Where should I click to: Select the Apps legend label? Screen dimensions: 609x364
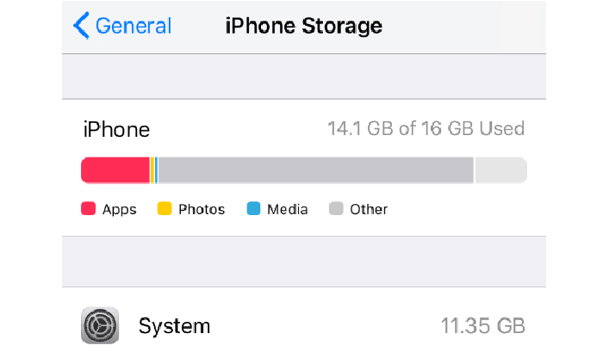[119, 209]
